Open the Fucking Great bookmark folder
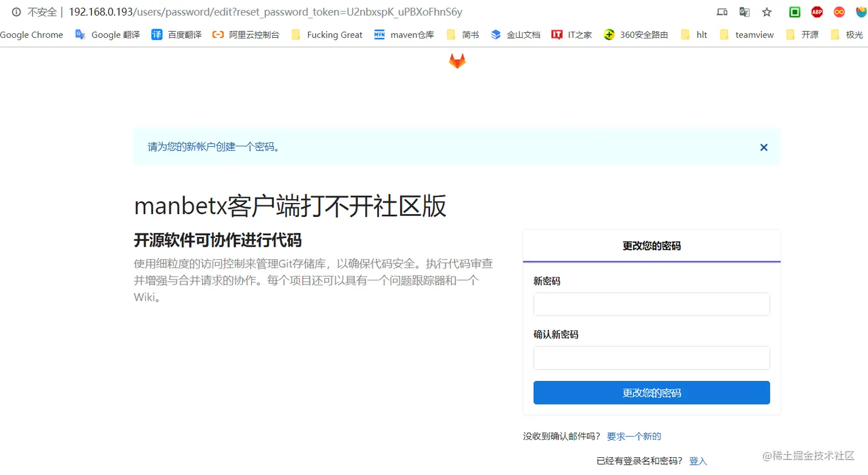The image size is (868, 475). (327, 35)
